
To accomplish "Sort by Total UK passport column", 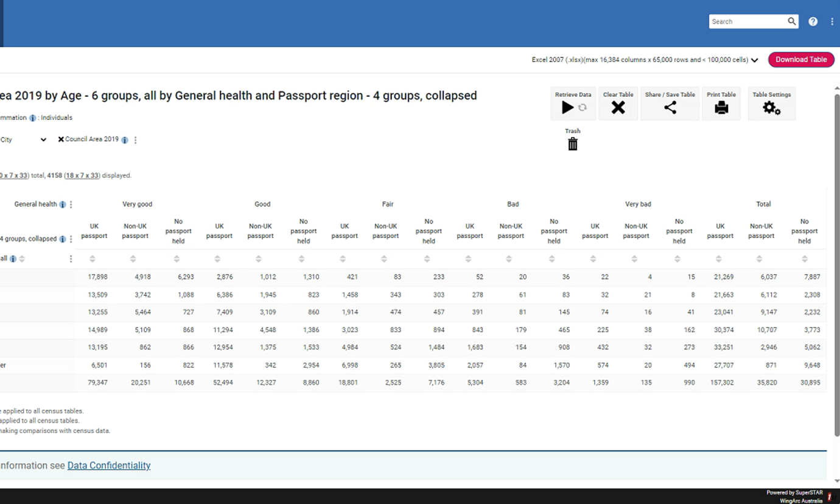I will point(719,259).
